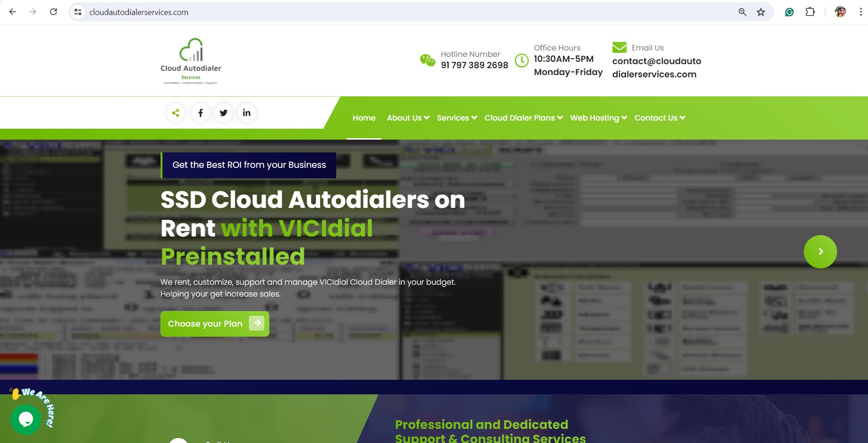Viewport: 868px width, 443px height.
Task: Click the green chat bubbles hotline icon
Action: 428,60
